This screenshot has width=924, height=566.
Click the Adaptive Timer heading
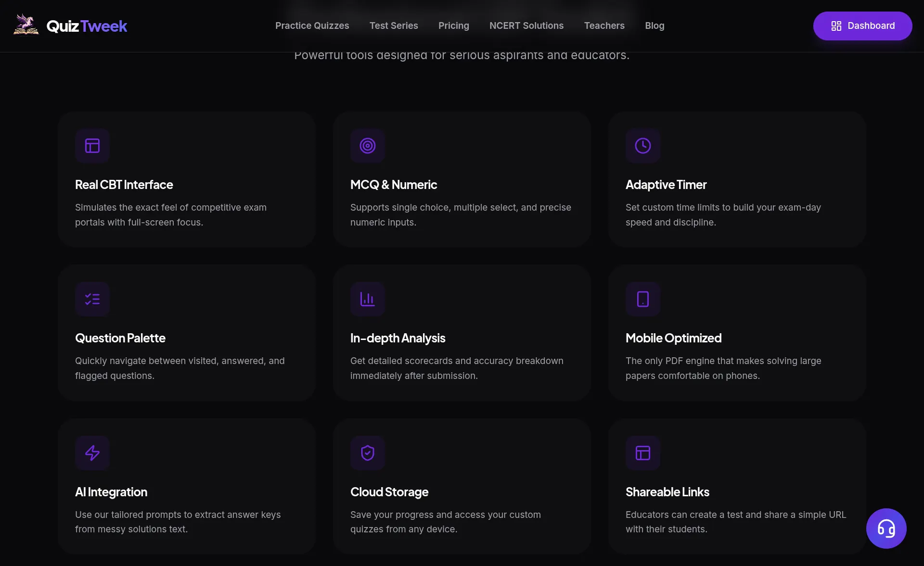(666, 185)
